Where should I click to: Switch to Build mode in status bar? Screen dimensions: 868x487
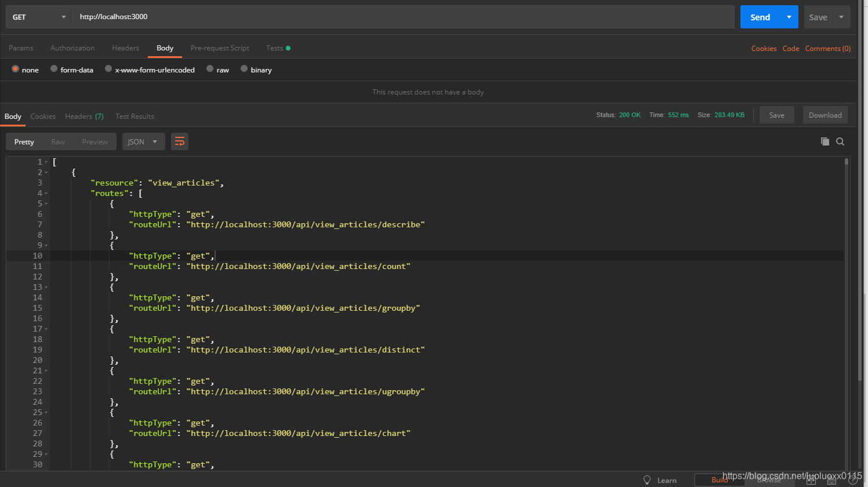[x=720, y=480]
